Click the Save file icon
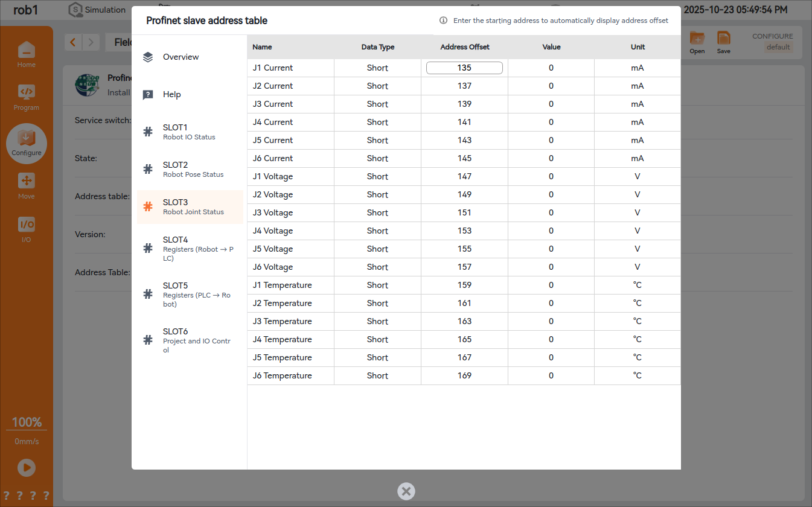The image size is (812, 507). tap(723, 39)
